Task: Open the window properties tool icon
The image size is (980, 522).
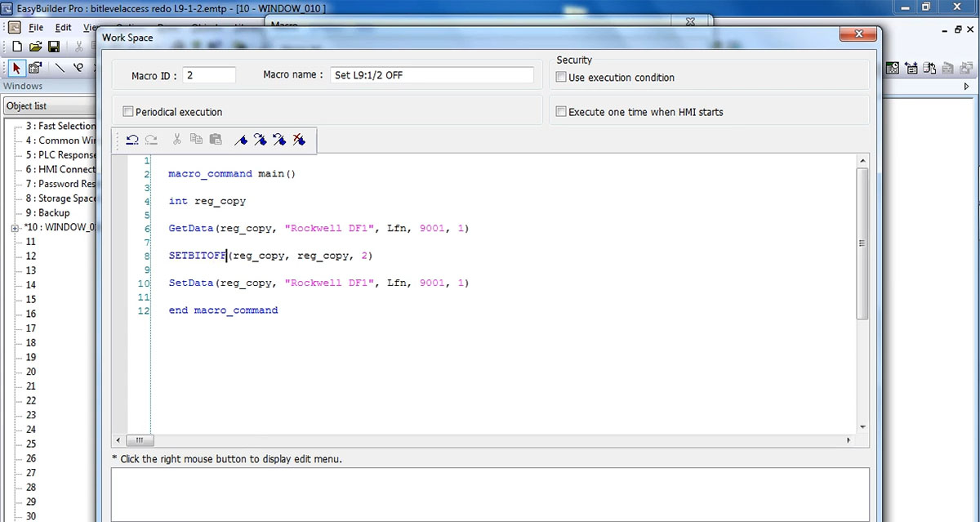Action: tap(35, 68)
